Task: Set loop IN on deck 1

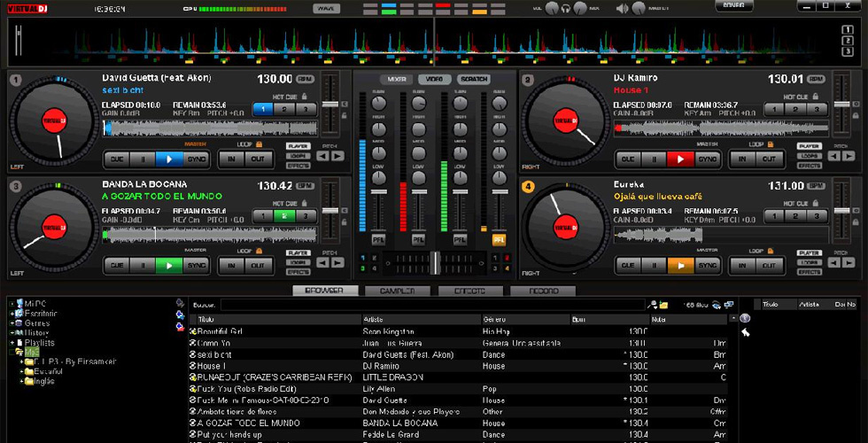Action: tap(231, 159)
